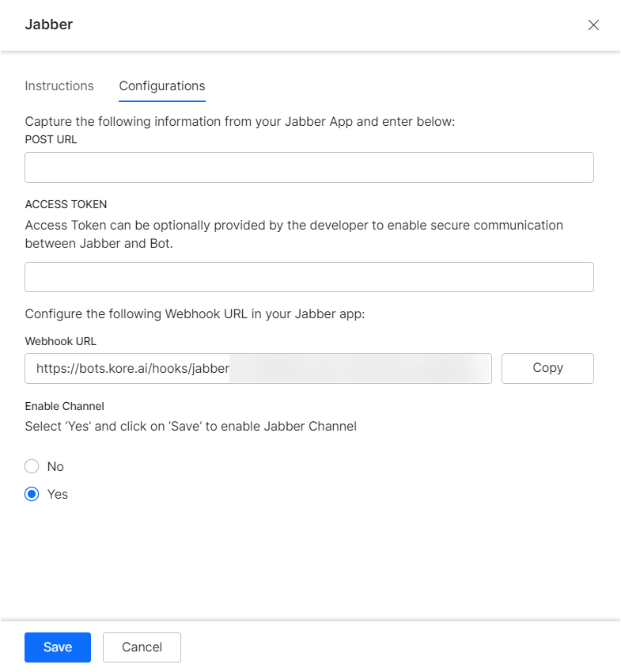Select the Webhook URL text field
This screenshot has width=621, height=672.
point(257,368)
